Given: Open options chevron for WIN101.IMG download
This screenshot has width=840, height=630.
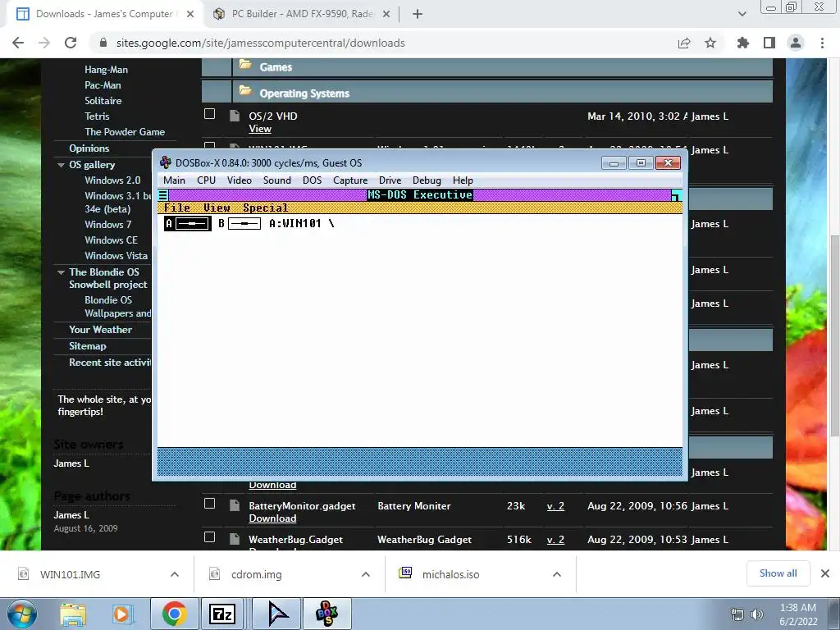Looking at the screenshot, I should coord(175,574).
